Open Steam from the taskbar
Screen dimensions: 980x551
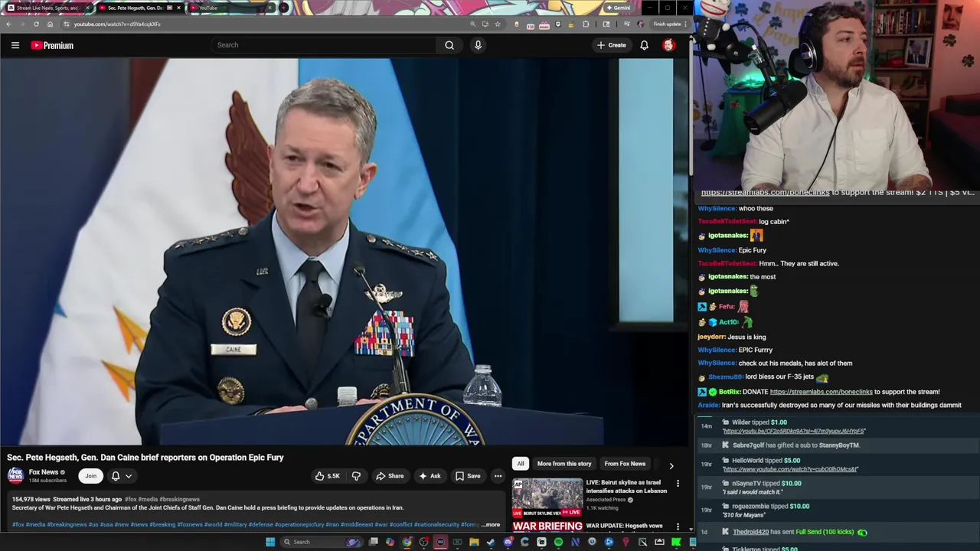(x=491, y=542)
